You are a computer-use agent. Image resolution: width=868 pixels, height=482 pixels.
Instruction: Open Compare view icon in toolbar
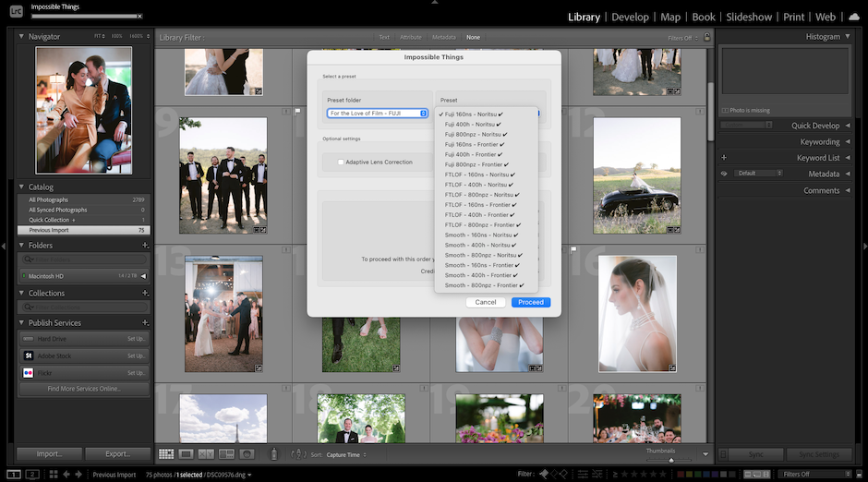206,454
